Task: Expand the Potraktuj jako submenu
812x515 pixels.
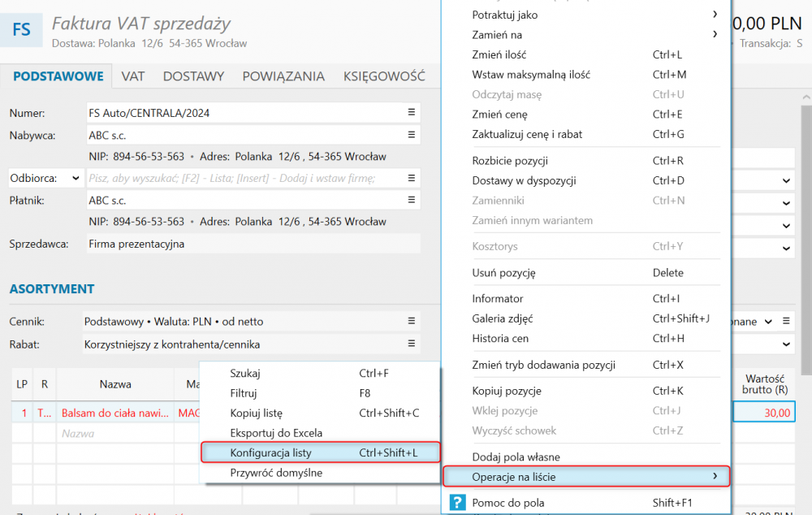Action: [x=715, y=15]
